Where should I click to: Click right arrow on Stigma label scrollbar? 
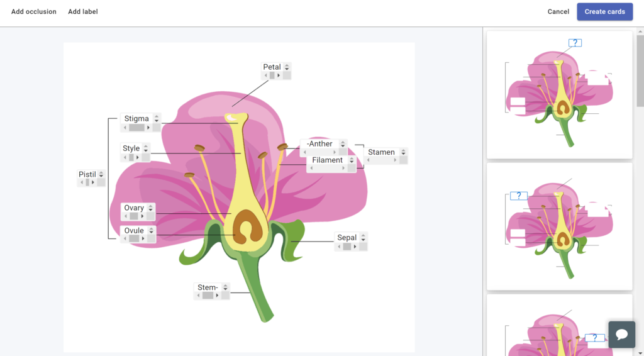148,128
